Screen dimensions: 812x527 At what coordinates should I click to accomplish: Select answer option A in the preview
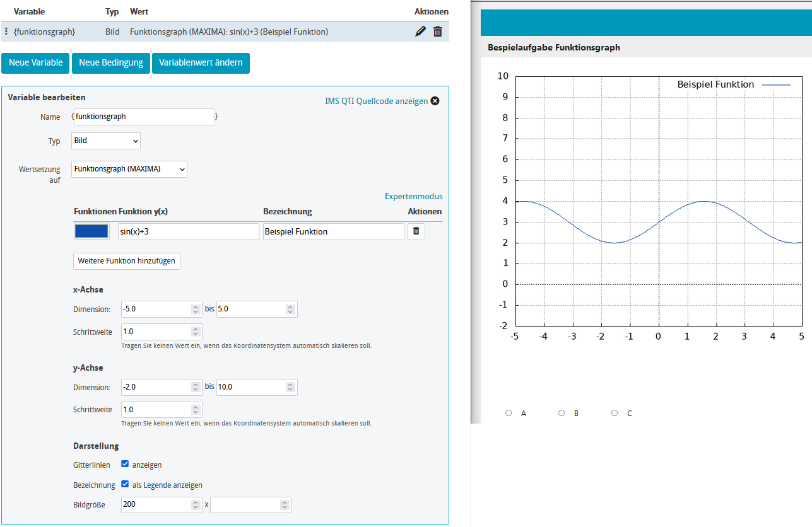(x=508, y=412)
